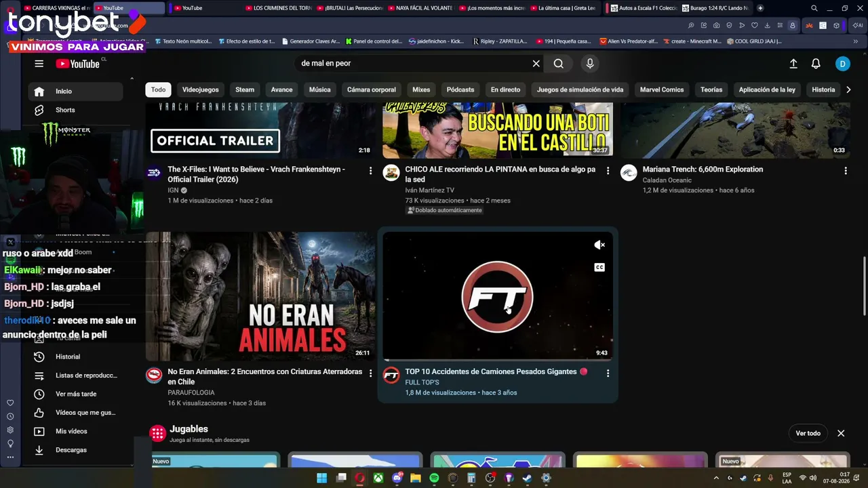Open Shorts in the sidebar
868x488 pixels.
pos(76,110)
